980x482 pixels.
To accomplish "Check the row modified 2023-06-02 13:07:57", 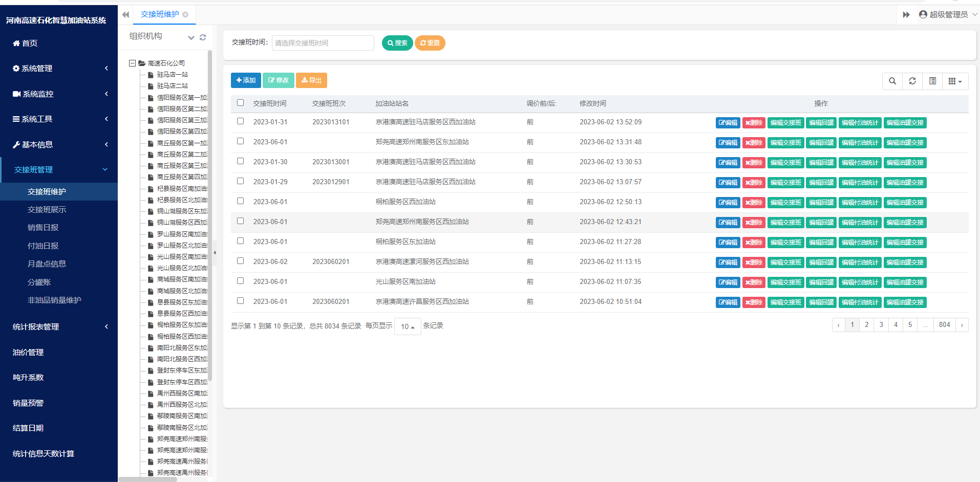I will coord(240,181).
